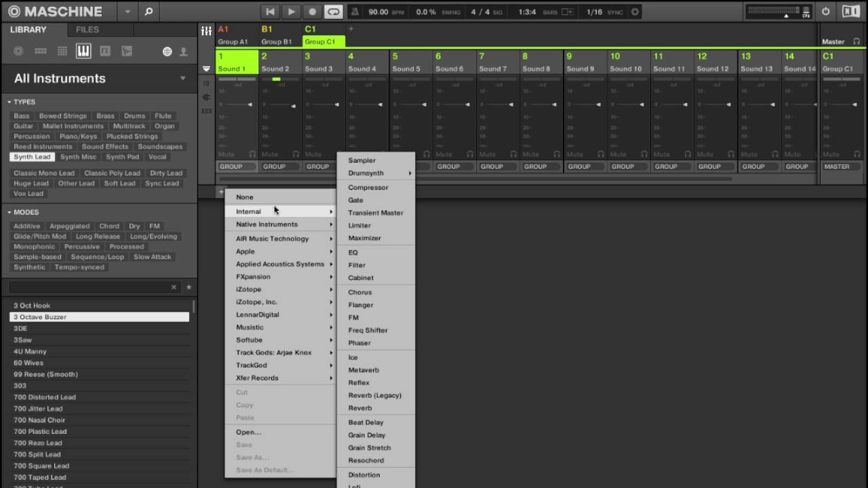
Task: Collapse the MODES section
Action: click(9, 212)
